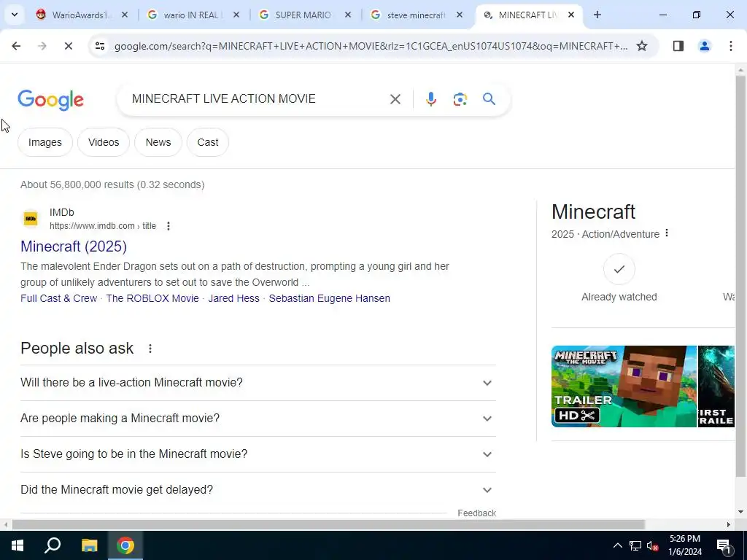Open Windows taskbar search
This screenshot has width=747, height=560.
tap(53, 545)
